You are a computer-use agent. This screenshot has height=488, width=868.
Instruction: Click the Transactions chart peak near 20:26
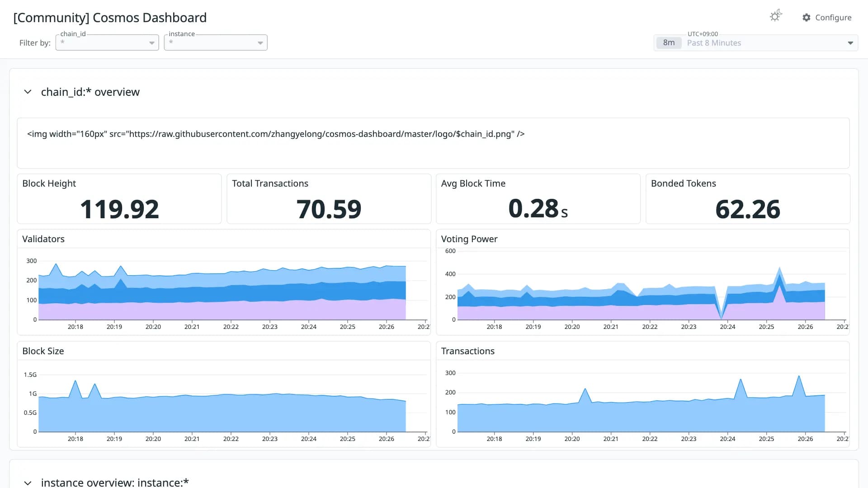point(799,377)
